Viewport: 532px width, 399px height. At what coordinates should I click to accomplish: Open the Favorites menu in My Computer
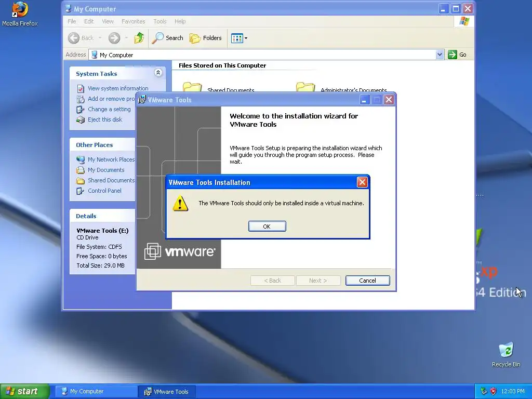134,21
